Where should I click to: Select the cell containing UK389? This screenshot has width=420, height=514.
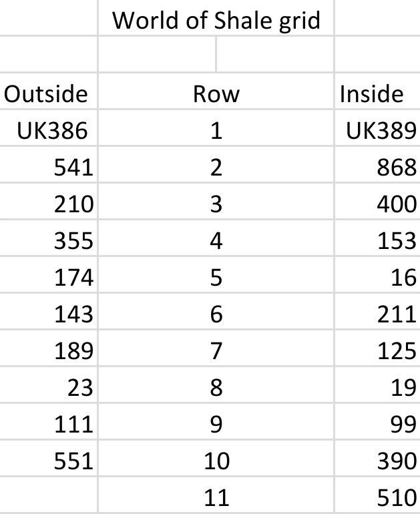(x=377, y=127)
